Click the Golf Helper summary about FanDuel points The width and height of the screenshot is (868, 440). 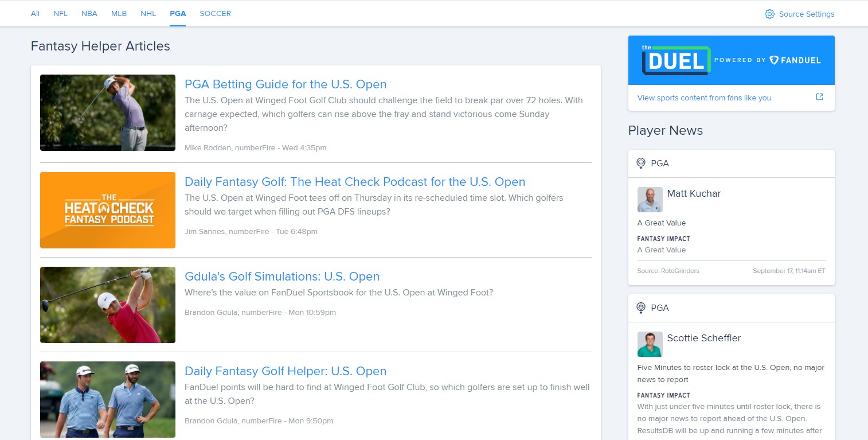pos(387,394)
